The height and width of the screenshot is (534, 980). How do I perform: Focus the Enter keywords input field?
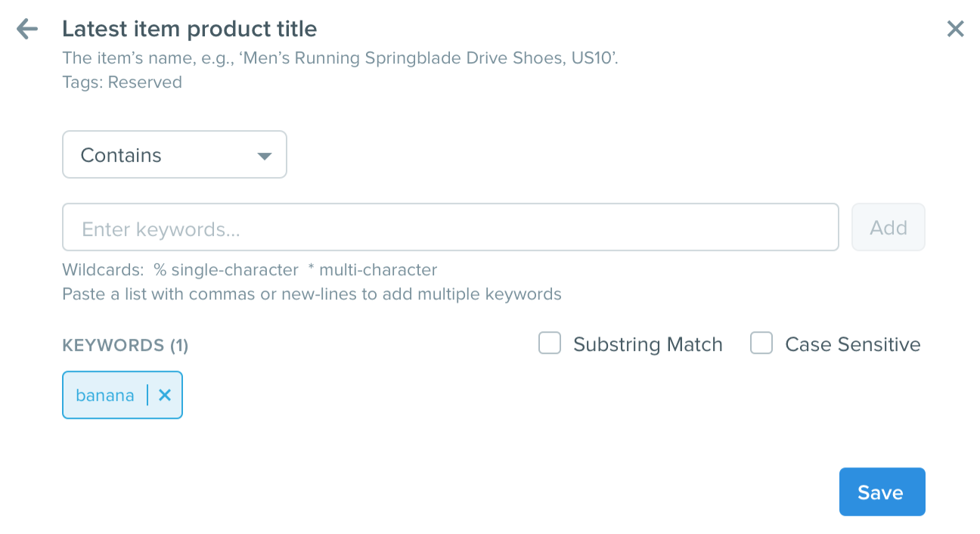(451, 227)
